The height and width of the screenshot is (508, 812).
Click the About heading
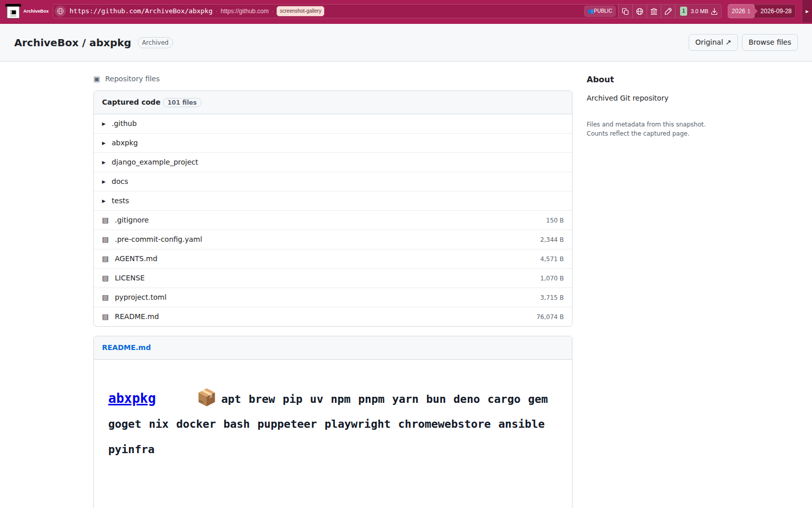point(600,79)
